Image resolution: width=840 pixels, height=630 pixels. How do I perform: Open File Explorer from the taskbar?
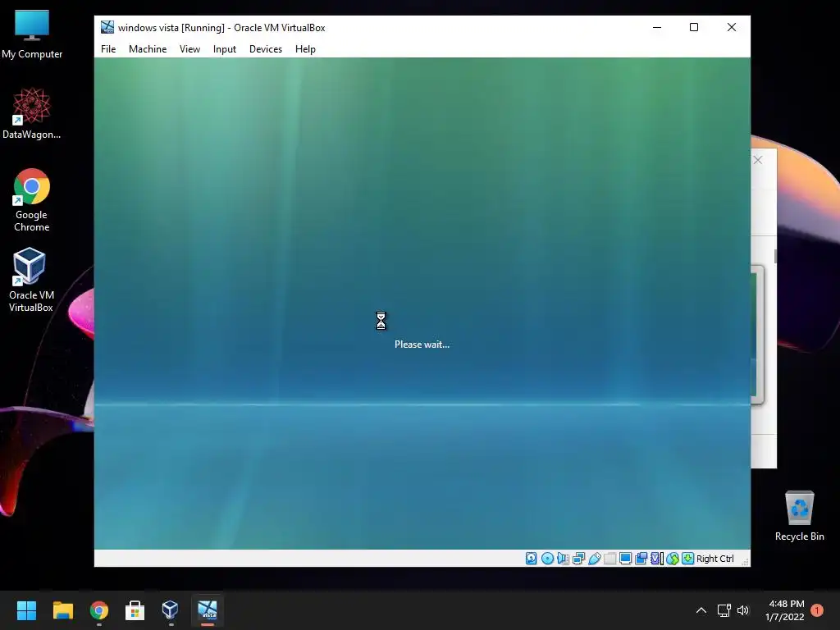coord(62,610)
